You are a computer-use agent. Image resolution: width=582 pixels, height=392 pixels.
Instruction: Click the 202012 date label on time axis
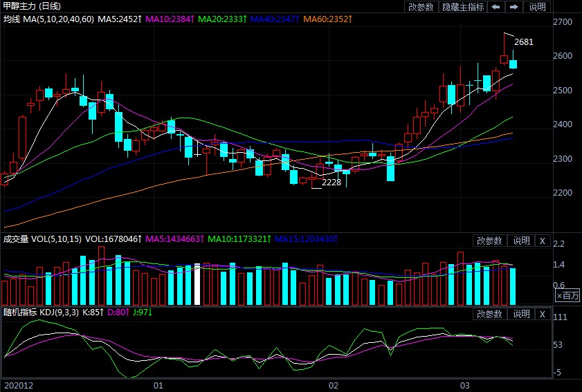coord(18,384)
